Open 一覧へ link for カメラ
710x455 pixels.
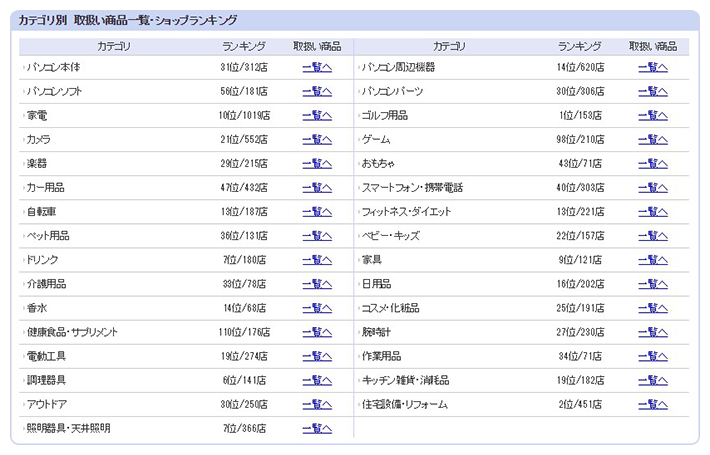pos(317,139)
